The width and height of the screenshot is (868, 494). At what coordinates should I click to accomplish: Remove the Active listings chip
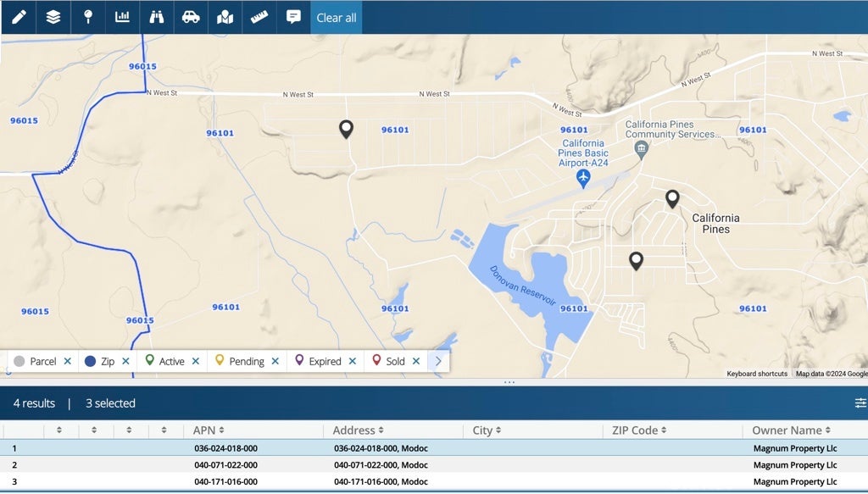tap(196, 361)
